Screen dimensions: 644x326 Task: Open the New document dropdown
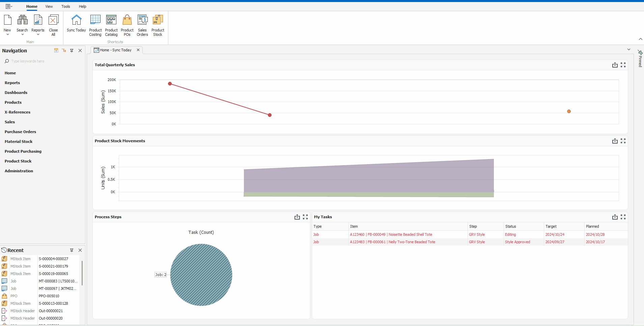coord(7,25)
